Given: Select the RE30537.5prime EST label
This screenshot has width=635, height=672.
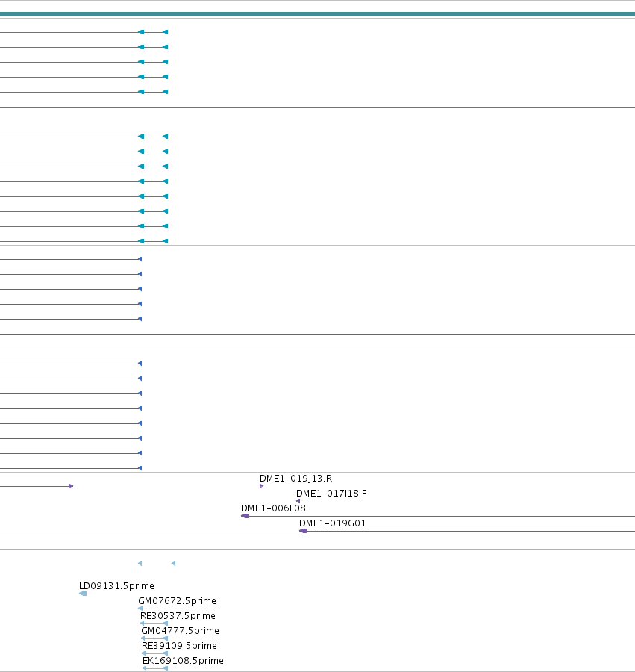Looking at the screenshot, I should click(178, 616).
